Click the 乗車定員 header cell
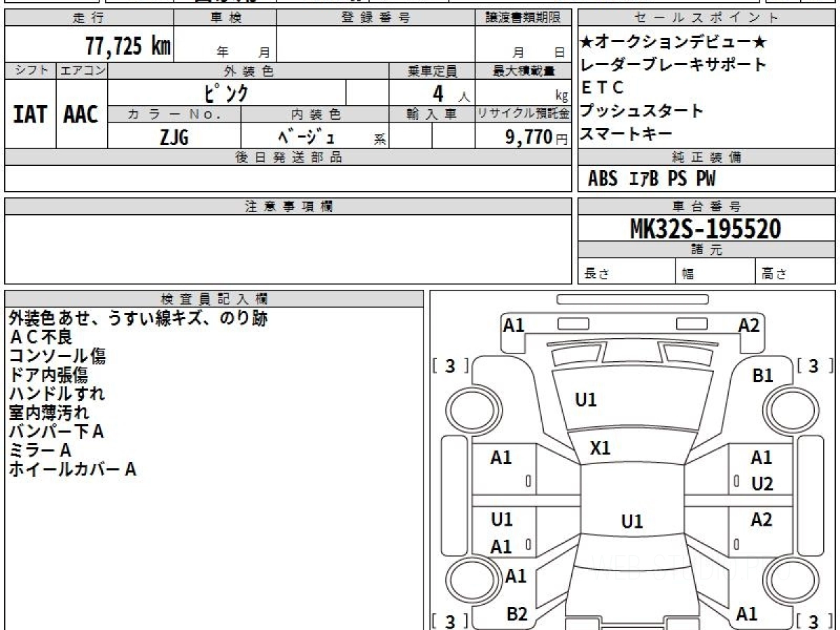This screenshot has height=630, width=840. (432, 71)
